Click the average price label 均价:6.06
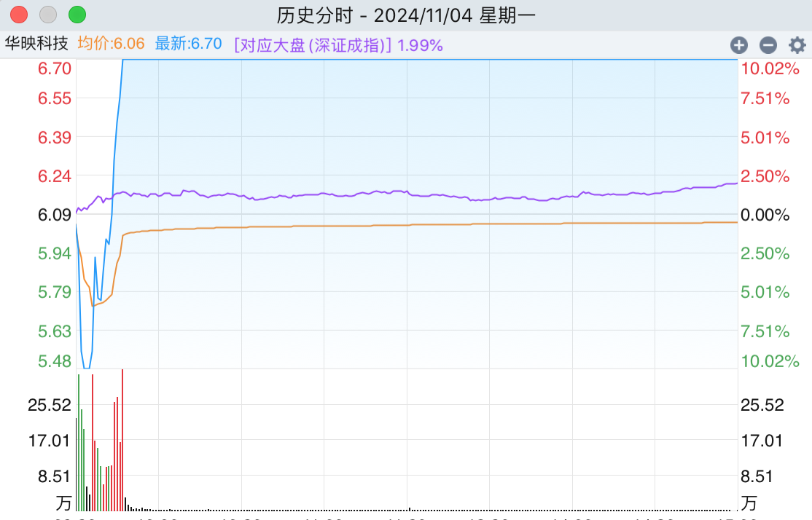The height and width of the screenshot is (520, 812). (112, 44)
